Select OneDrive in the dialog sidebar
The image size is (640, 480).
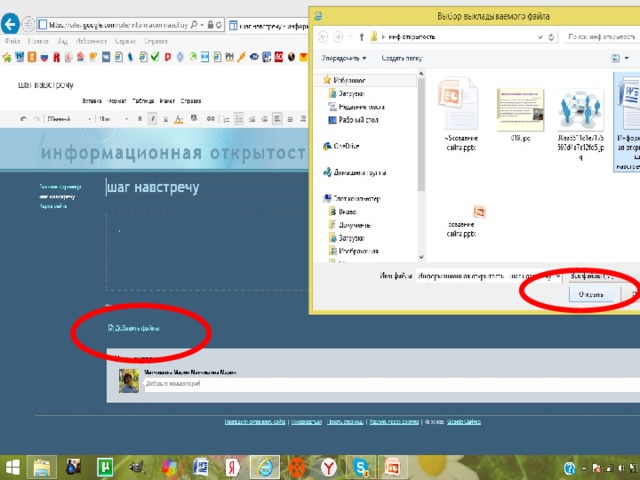[347, 146]
